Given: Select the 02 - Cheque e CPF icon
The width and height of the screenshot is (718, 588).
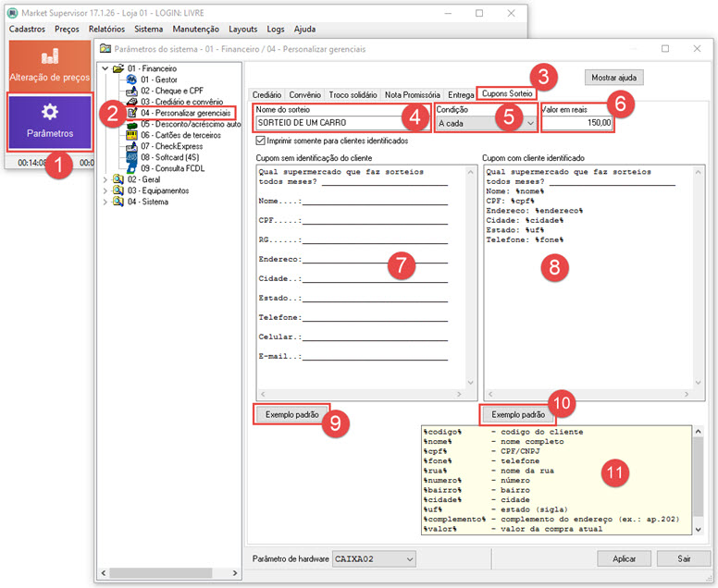Looking at the screenshot, I should [x=132, y=91].
